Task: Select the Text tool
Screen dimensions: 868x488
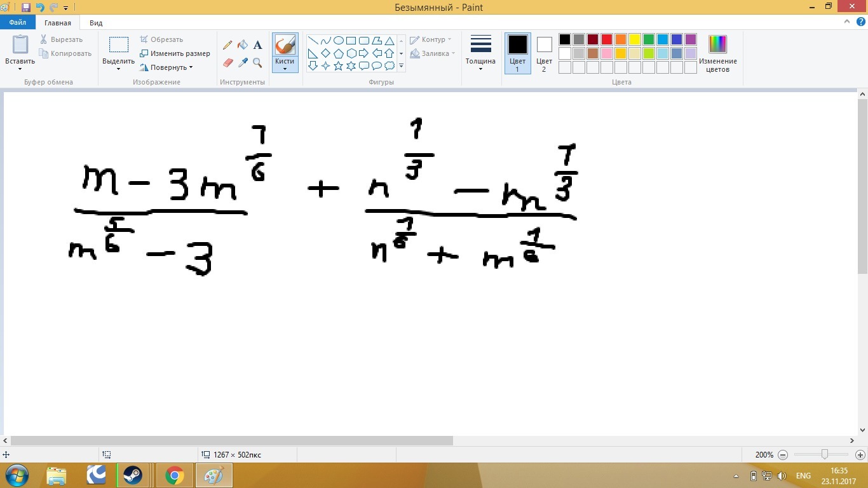Action: click(x=257, y=45)
